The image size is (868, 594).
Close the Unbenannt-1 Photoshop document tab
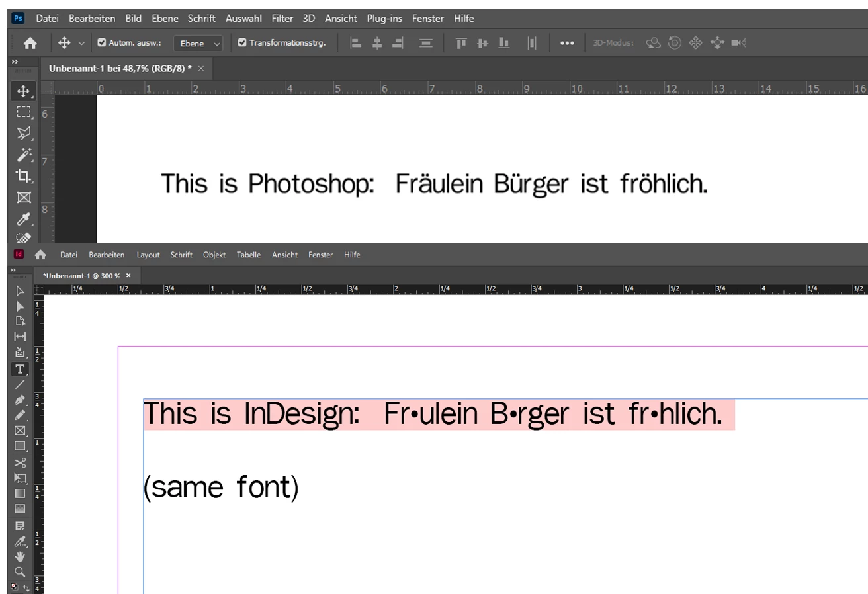click(201, 69)
